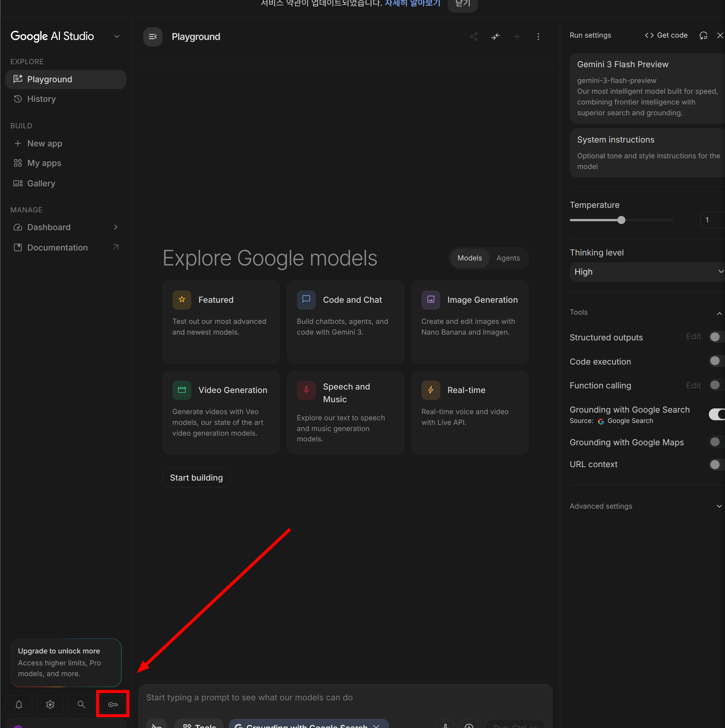Viewport: 725px width, 728px height.
Task: Collapse the sidebar with the menu toggle icon
Action: tap(153, 36)
